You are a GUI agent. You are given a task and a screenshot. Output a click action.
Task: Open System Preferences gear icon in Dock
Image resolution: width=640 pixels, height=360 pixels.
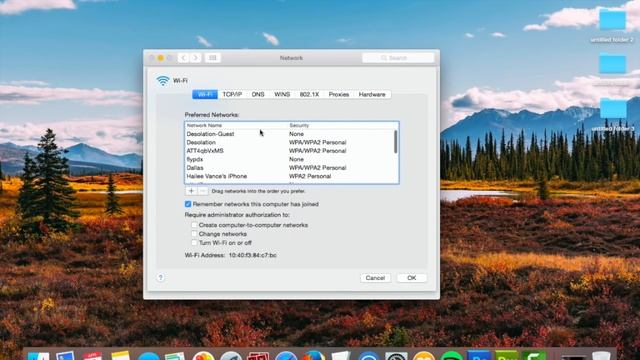[396, 356]
